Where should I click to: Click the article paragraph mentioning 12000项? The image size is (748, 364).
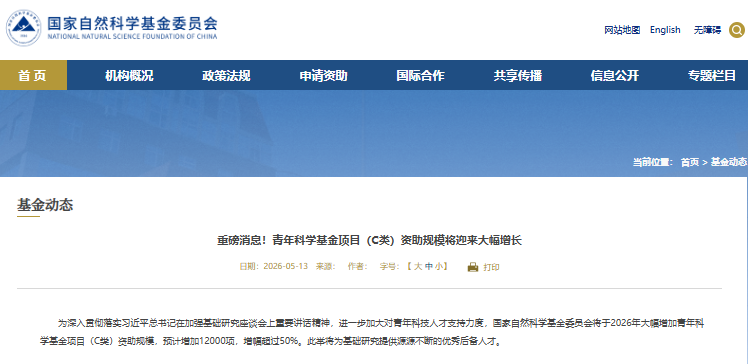tap(372, 333)
